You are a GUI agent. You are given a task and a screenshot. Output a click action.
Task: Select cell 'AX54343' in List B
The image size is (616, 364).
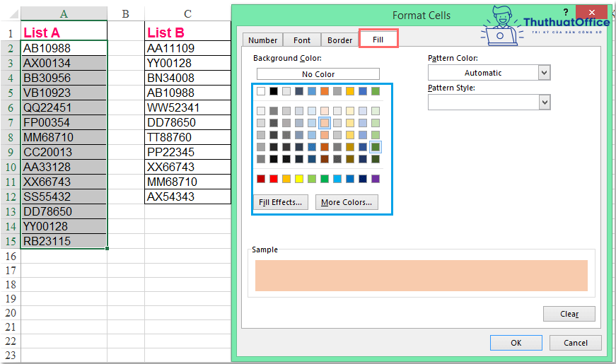tap(188, 196)
